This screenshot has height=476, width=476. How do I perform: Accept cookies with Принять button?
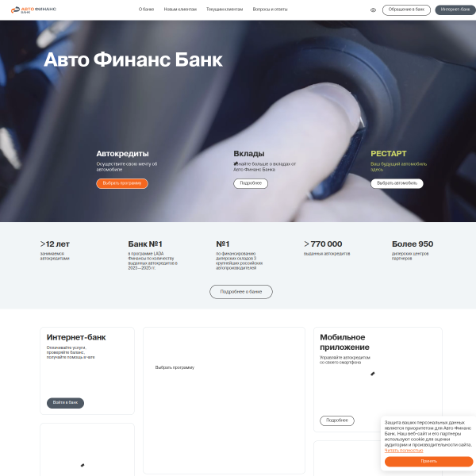pos(428,462)
